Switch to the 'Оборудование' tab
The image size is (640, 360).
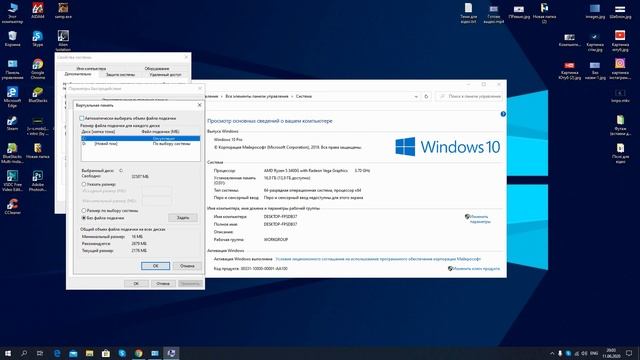[x=157, y=69]
